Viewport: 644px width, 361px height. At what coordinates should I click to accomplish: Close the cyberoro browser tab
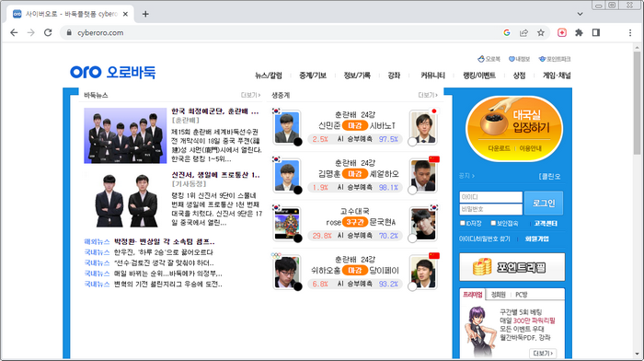pos(125,14)
